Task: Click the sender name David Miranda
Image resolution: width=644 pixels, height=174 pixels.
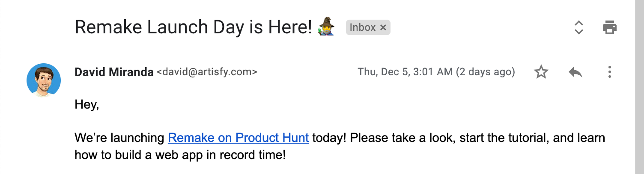Action: [x=114, y=72]
